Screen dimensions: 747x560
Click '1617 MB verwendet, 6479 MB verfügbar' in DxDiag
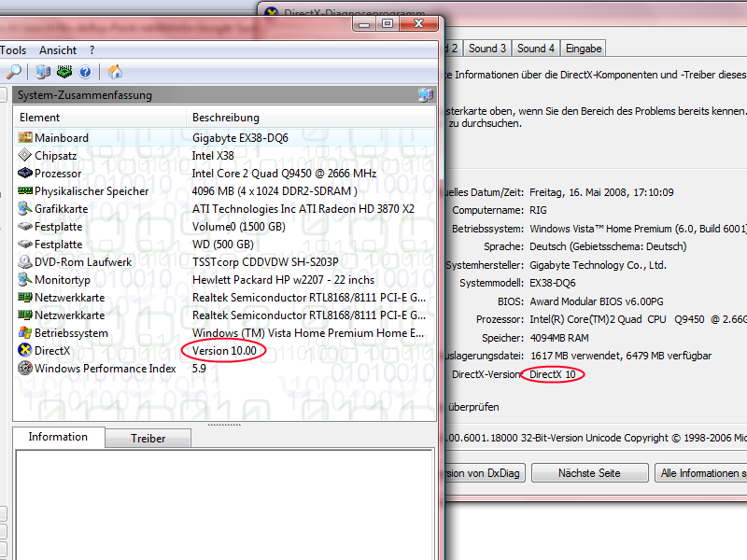point(621,356)
